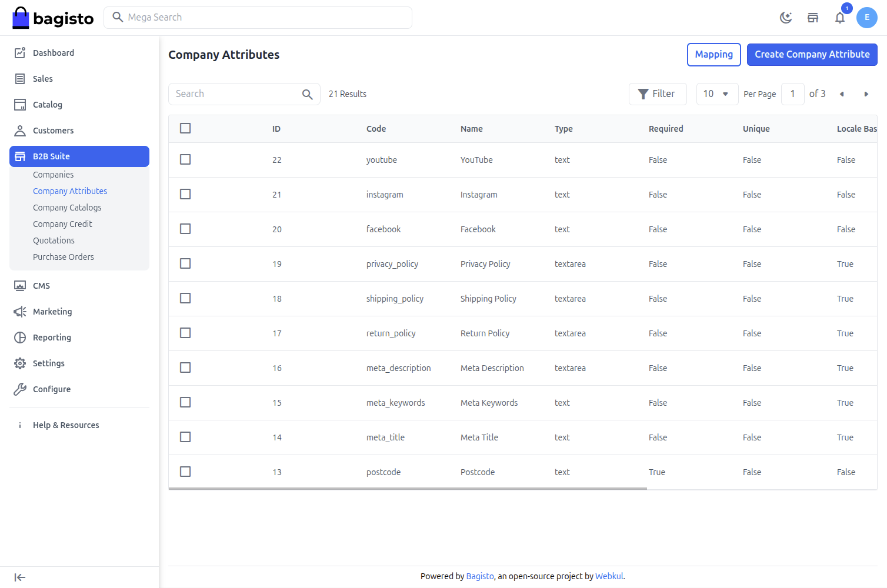Screen dimensions: 887x588
Task: Open notifications bell icon
Action: click(840, 18)
